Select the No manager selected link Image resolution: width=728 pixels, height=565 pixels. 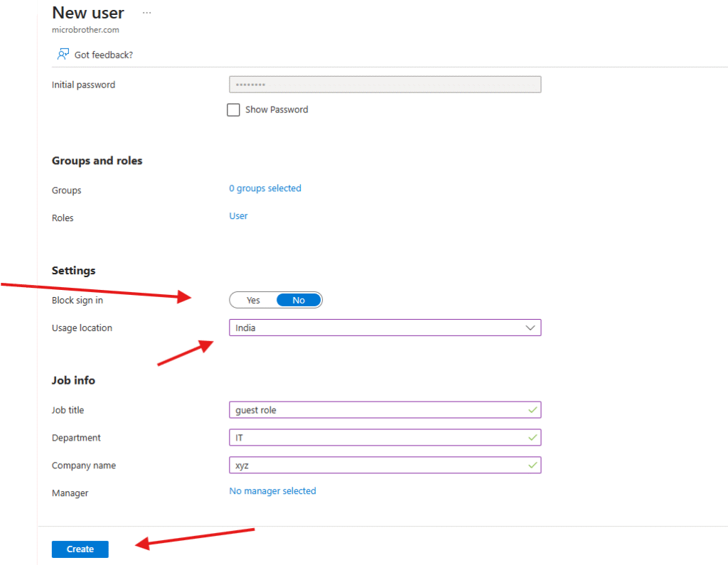click(272, 491)
